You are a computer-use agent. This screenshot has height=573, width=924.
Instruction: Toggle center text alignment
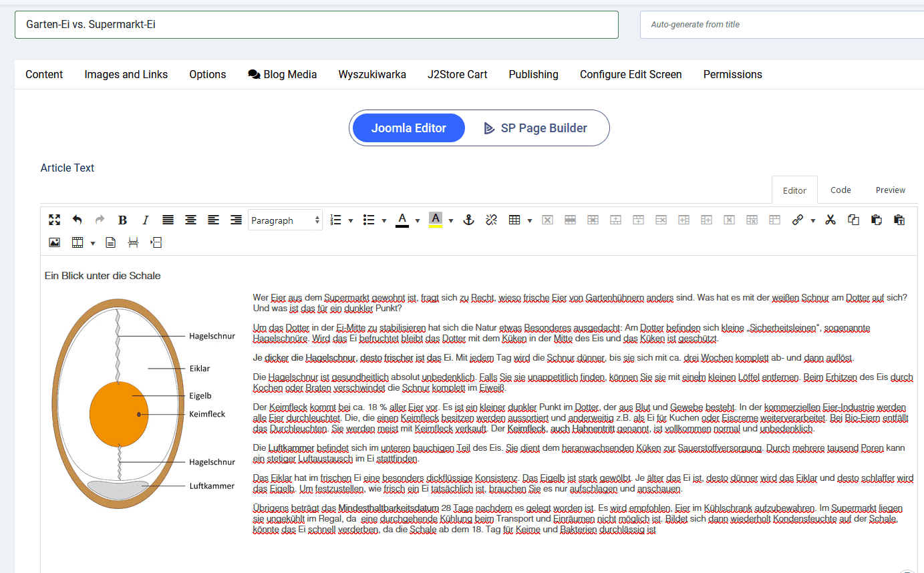[x=191, y=220]
